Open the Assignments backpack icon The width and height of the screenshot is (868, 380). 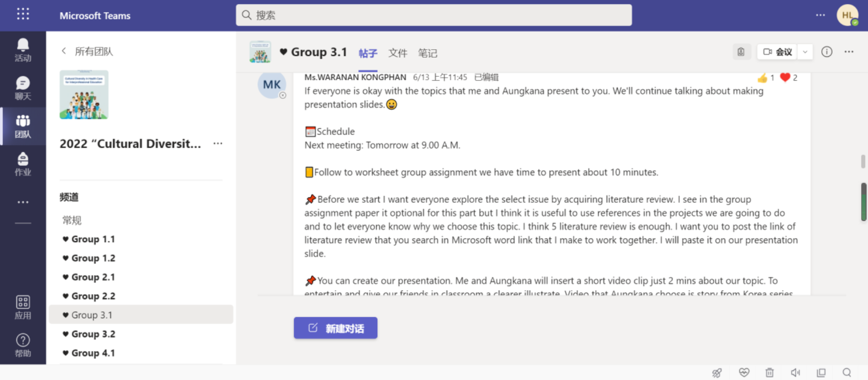click(x=23, y=164)
